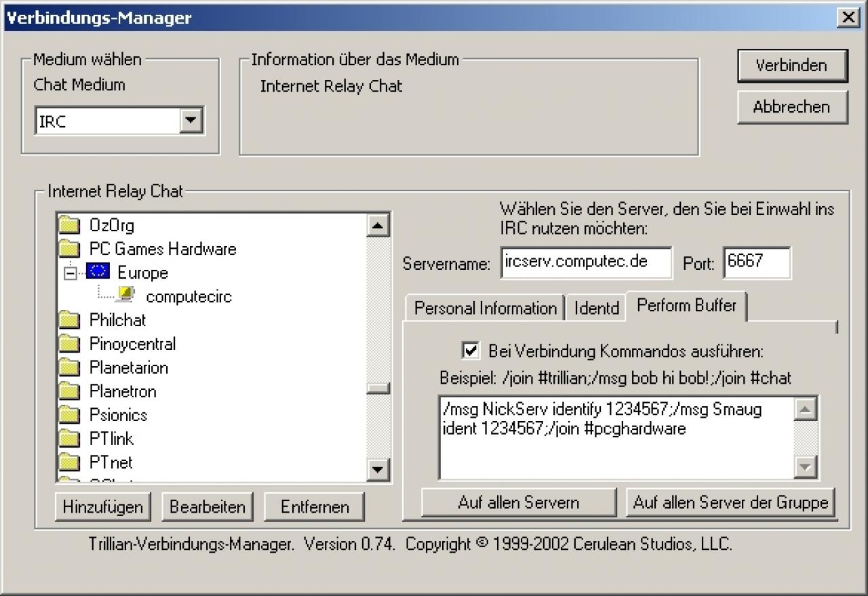This screenshot has width=868, height=596.
Task: Click command box scroll down arrow
Action: (806, 466)
